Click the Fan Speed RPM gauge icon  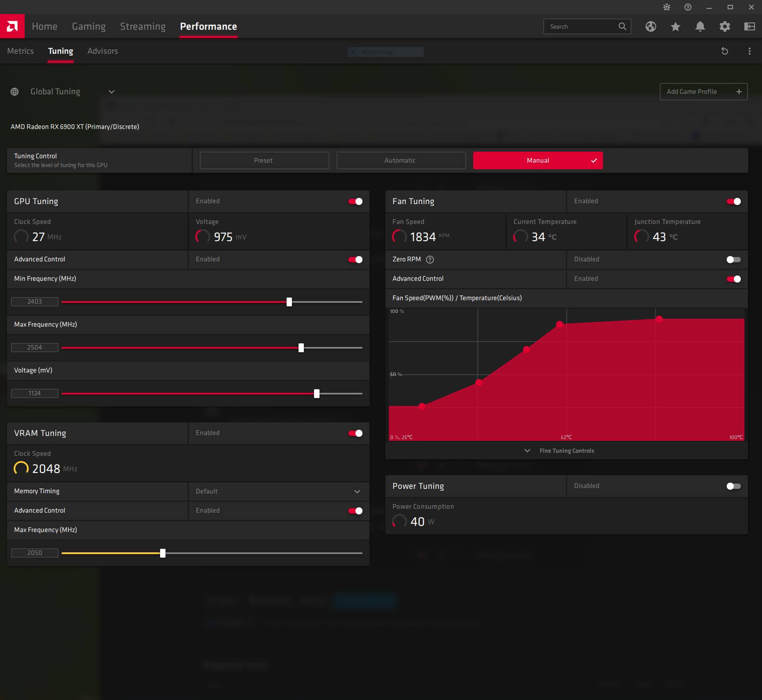[x=399, y=236]
